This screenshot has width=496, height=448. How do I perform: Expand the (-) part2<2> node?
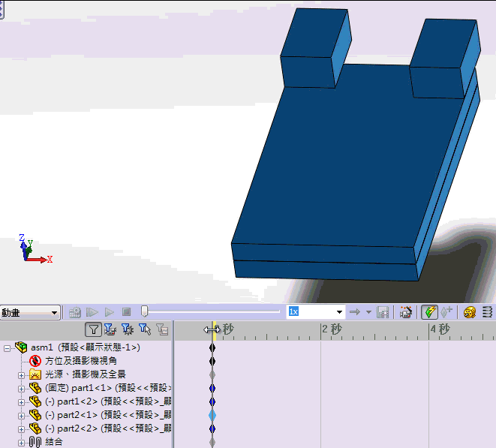tap(21, 429)
